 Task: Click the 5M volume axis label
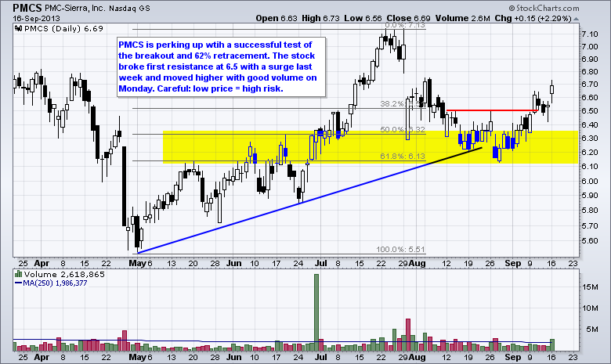(592, 329)
